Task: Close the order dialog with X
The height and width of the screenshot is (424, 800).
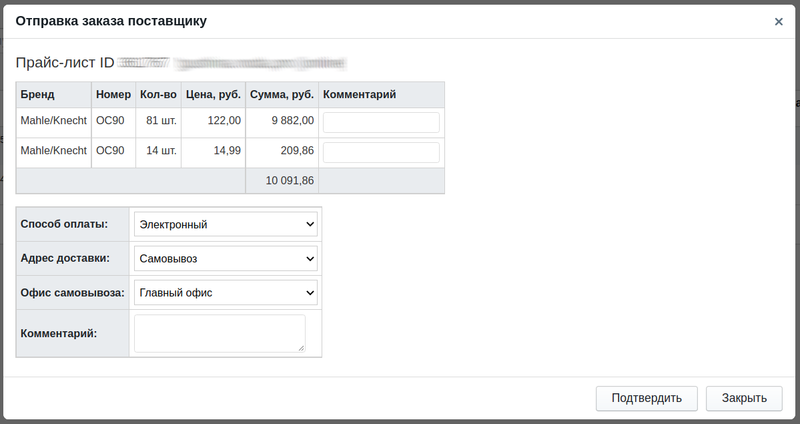Action: (779, 21)
